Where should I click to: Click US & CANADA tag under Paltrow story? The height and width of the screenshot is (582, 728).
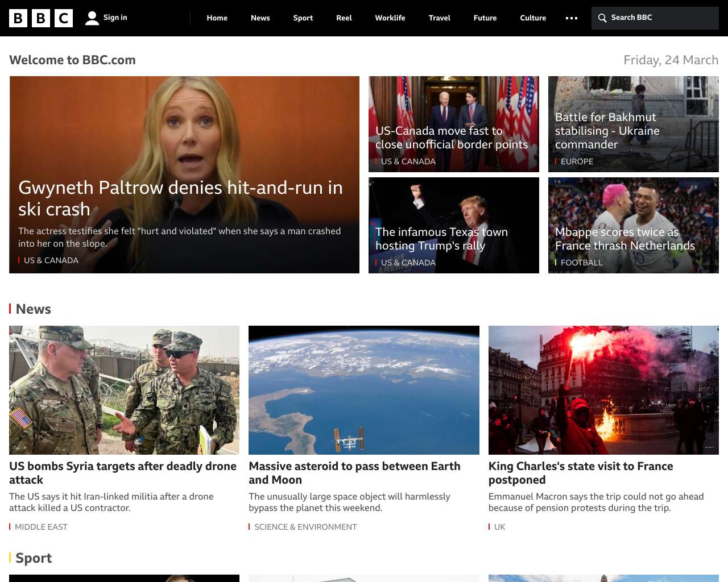51,260
